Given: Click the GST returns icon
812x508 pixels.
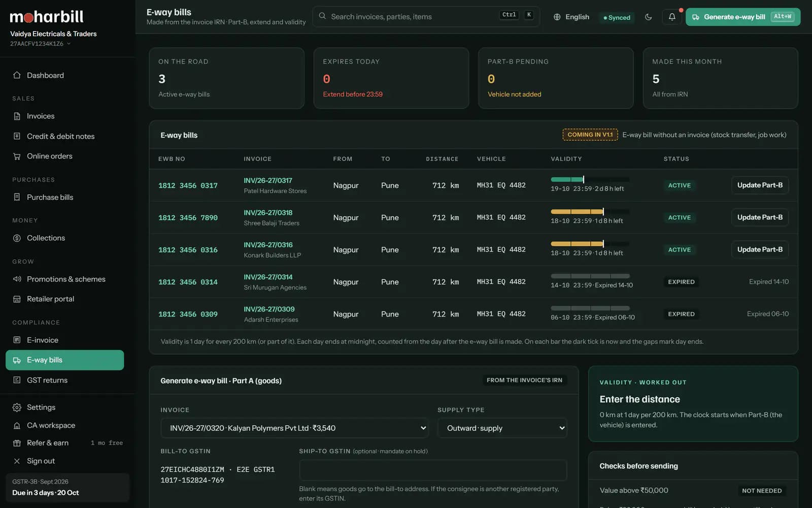Looking at the screenshot, I should point(17,380).
